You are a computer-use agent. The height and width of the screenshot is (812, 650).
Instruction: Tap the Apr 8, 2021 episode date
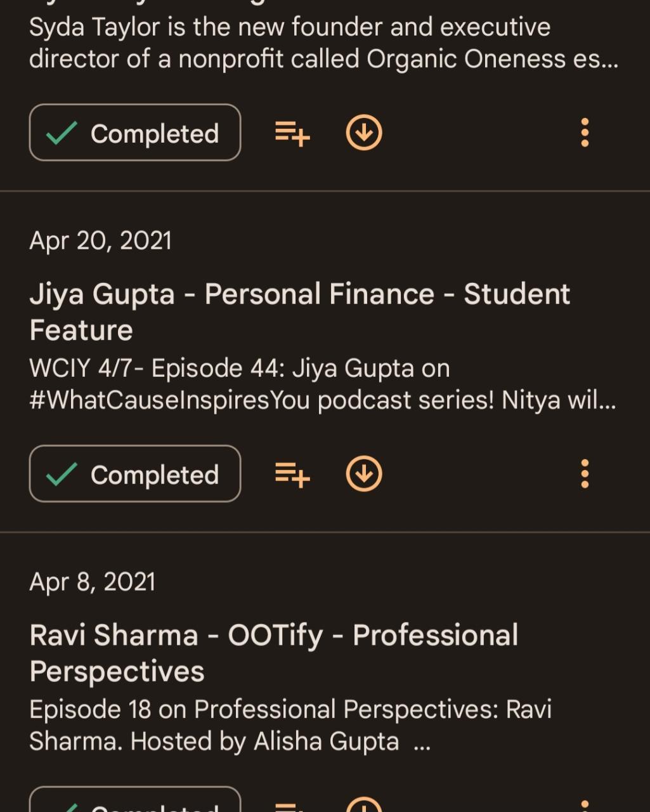pos(92,582)
